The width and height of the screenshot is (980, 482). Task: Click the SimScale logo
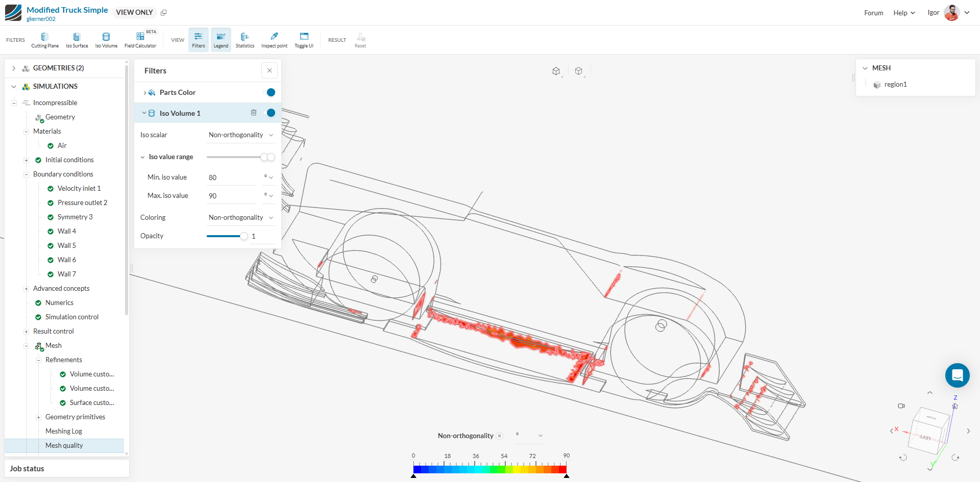13,13
